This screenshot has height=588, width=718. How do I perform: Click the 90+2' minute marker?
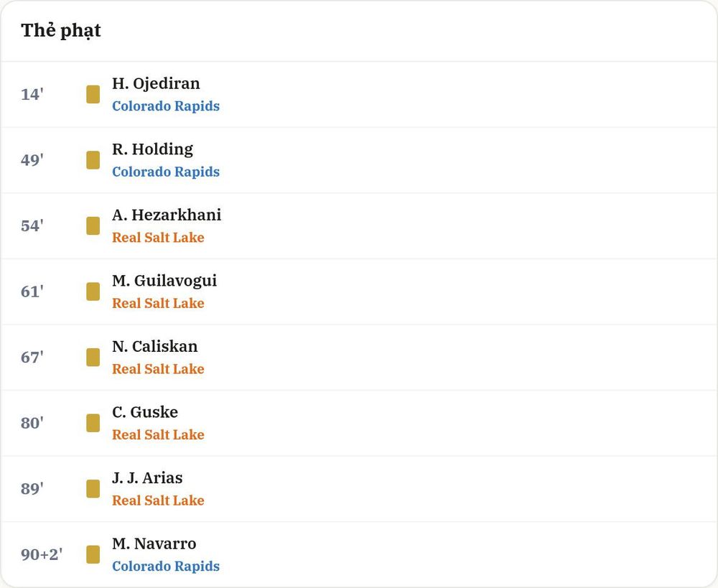[x=42, y=554]
